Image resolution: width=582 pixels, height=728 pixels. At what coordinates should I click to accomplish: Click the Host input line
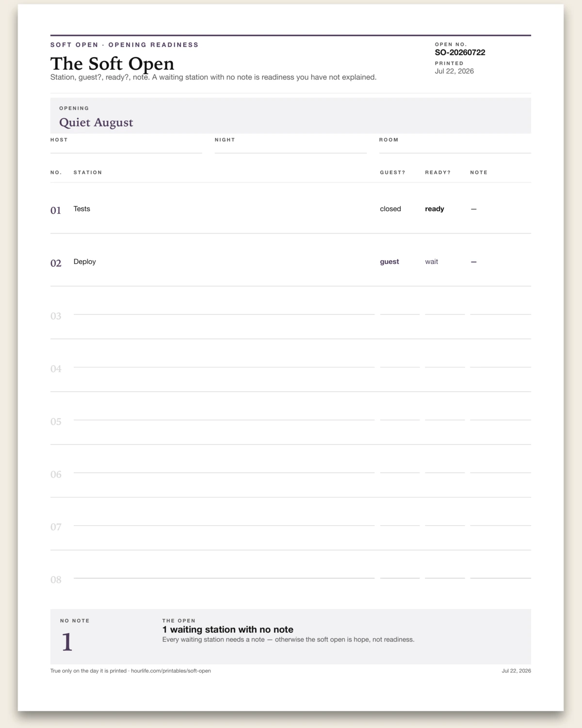[126, 149]
